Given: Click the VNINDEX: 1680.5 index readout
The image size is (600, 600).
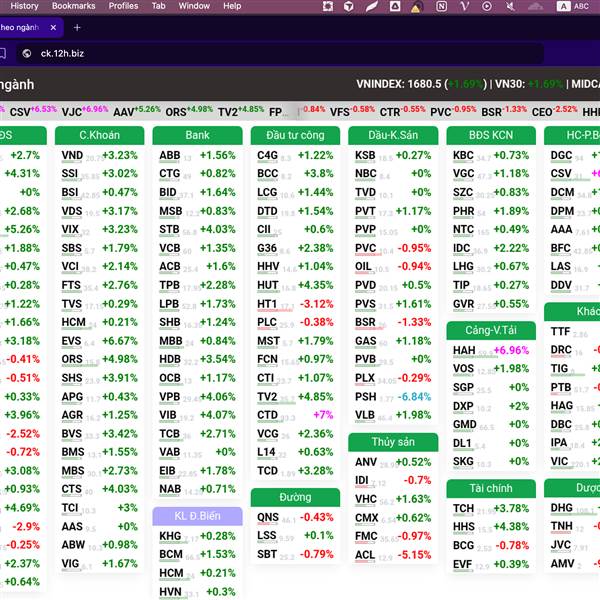Looking at the screenshot, I should coord(422,84).
